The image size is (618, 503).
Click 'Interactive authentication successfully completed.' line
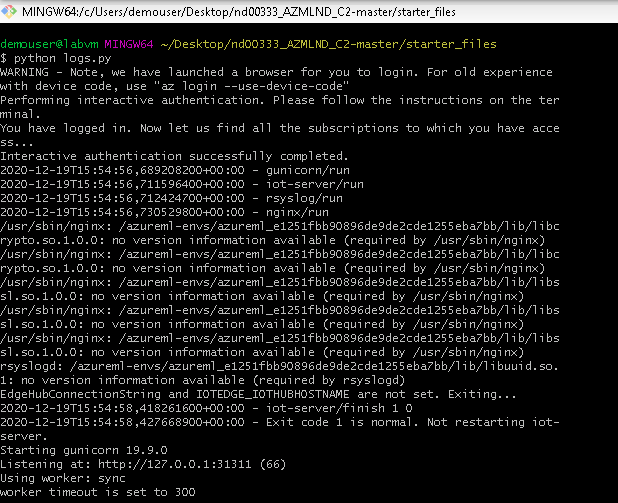pyautogui.click(x=174, y=156)
